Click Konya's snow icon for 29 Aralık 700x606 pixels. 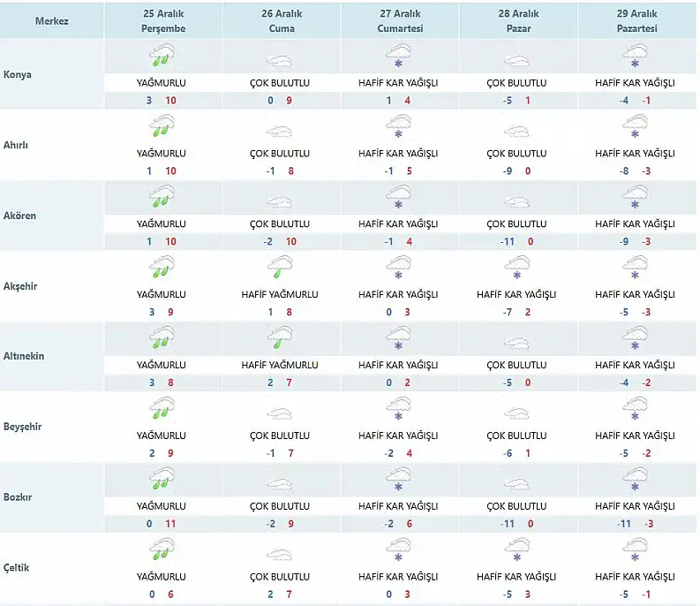[634, 58]
